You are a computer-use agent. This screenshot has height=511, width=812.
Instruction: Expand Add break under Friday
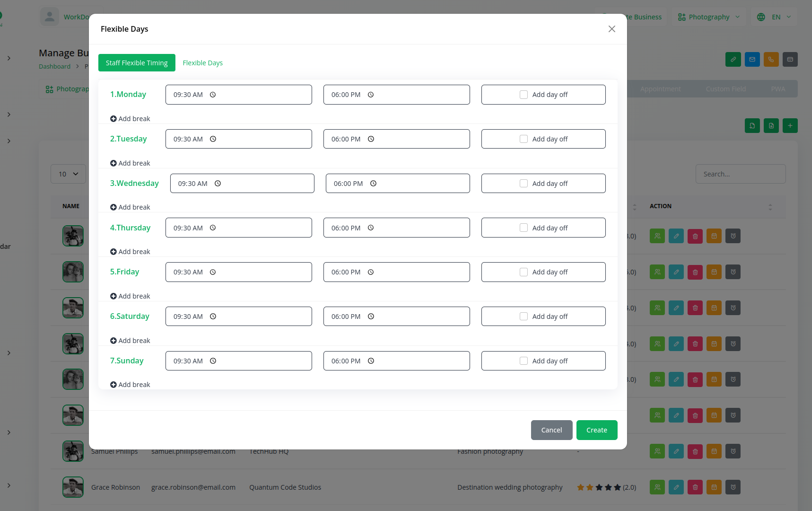(130, 296)
